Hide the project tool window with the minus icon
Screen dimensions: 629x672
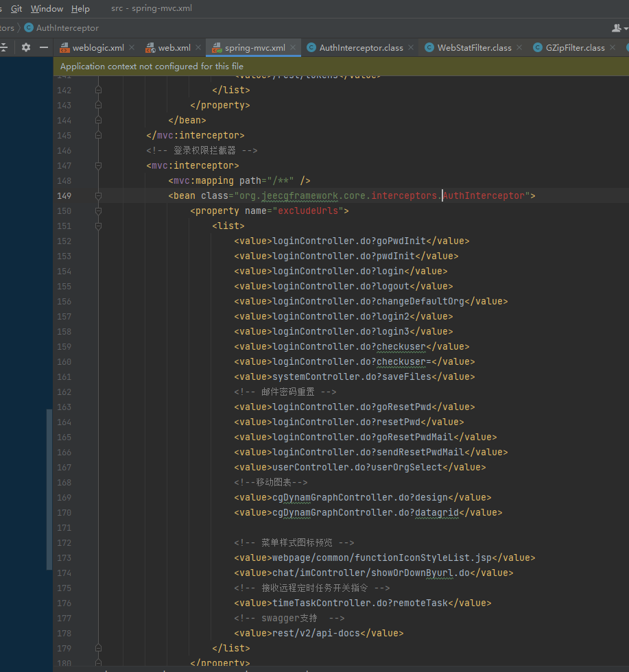44,47
